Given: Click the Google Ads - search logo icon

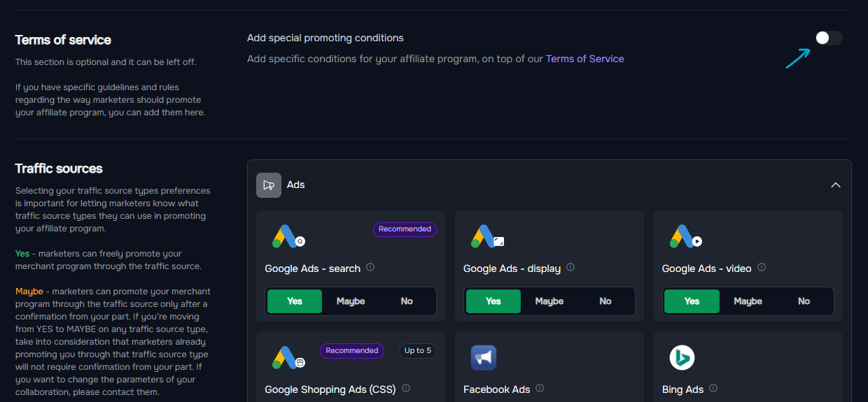Looking at the screenshot, I should 288,237.
